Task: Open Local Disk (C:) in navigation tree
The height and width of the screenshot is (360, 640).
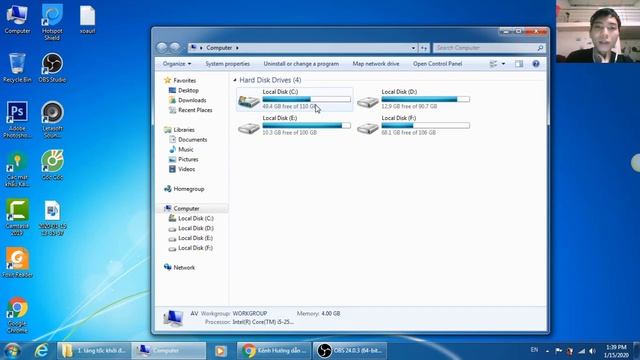Action: 196,218
